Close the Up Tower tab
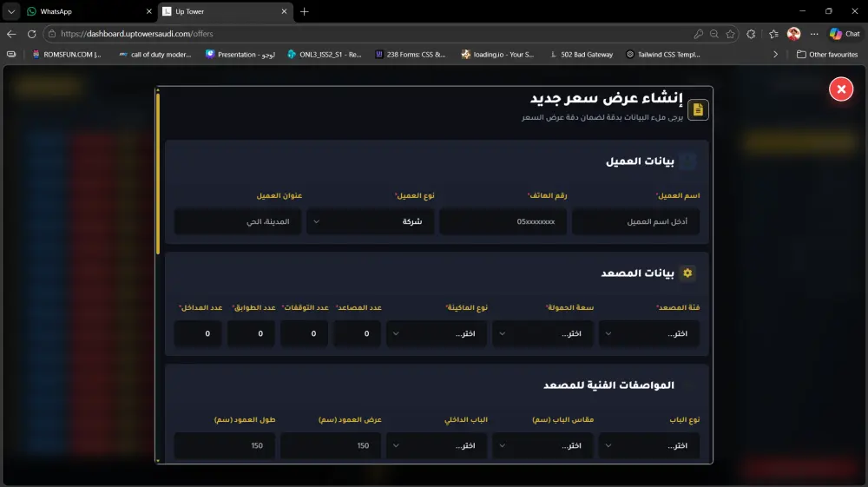868x487 pixels. (x=284, y=11)
